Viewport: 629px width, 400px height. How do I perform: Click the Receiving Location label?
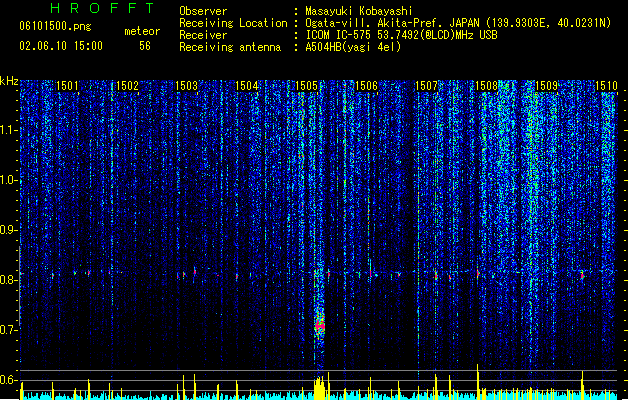click(233, 23)
